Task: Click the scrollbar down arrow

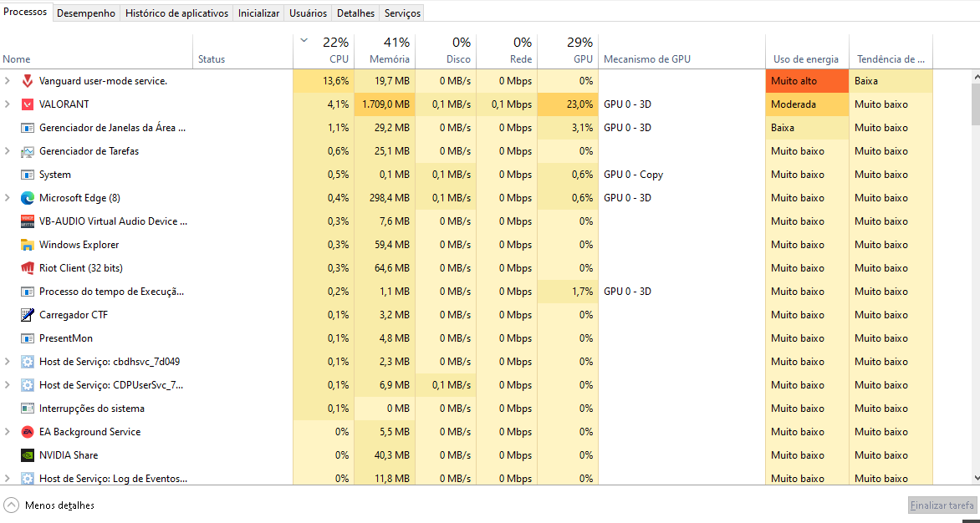Action: 976,478
